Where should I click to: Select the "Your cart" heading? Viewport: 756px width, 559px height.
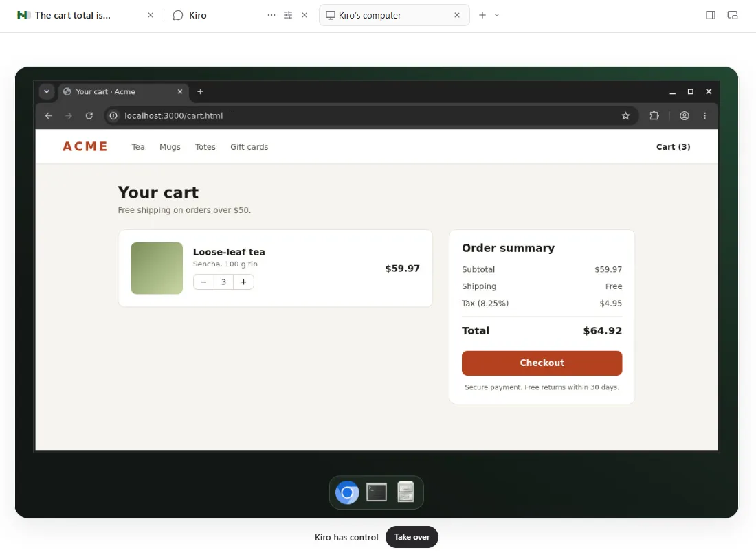pyautogui.click(x=158, y=192)
